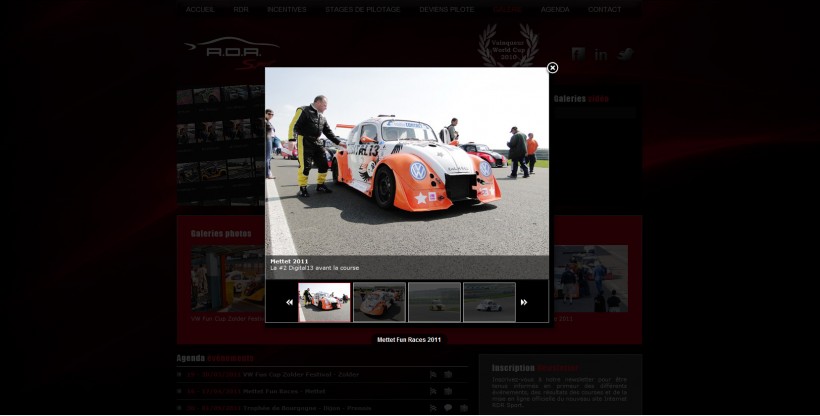Screen dimensions: 820x416
Task: Go to INCENTIVES page
Action: pyautogui.click(x=287, y=9)
